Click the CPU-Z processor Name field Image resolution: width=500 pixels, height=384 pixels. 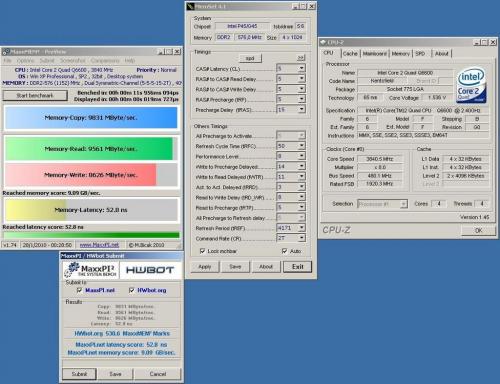coord(405,73)
